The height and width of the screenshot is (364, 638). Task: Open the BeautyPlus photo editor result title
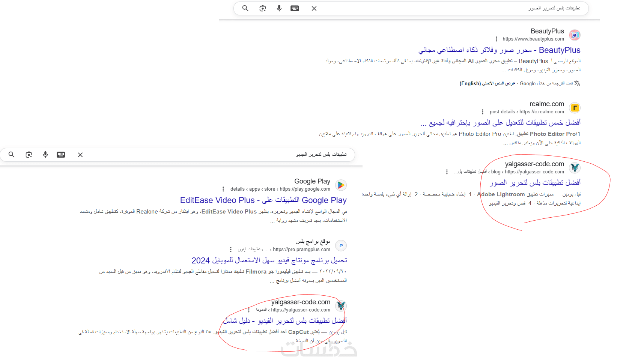coord(500,50)
